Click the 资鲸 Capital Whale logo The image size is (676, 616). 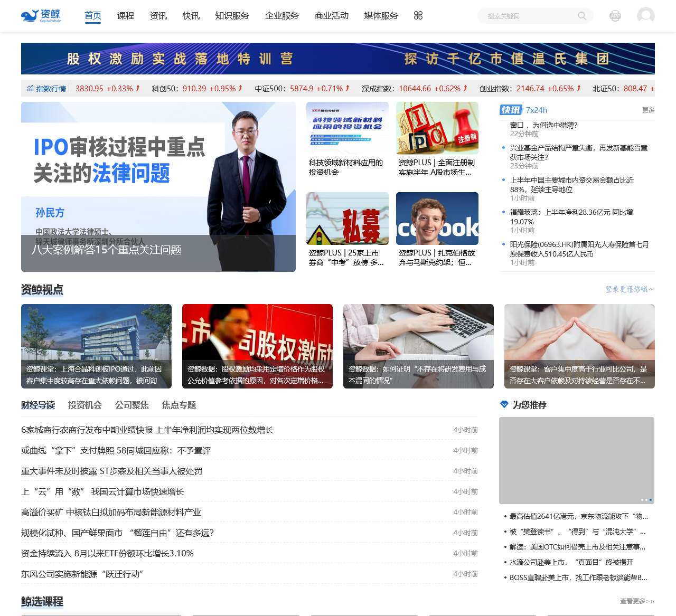pyautogui.click(x=41, y=16)
